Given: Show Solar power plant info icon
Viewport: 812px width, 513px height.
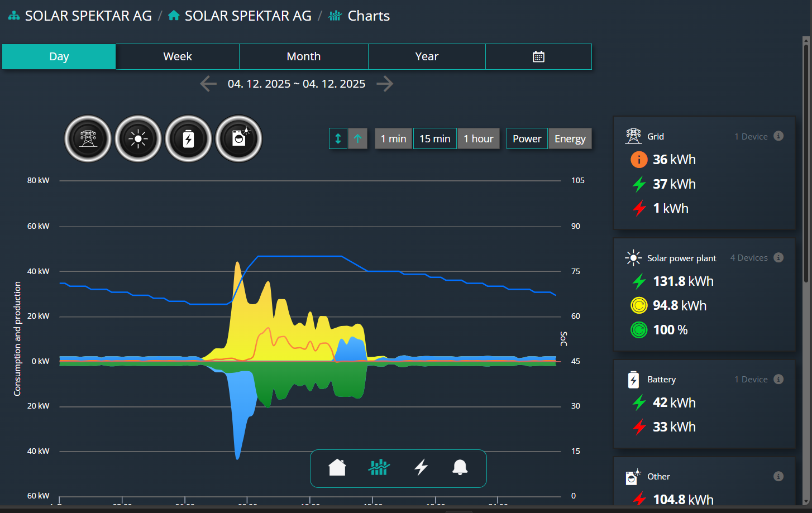Looking at the screenshot, I should pyautogui.click(x=778, y=257).
